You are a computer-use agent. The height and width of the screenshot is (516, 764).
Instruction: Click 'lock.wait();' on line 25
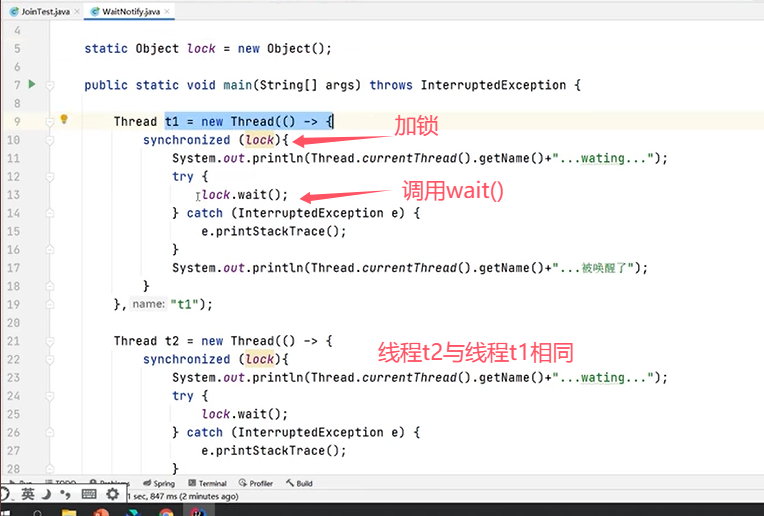tap(245, 414)
